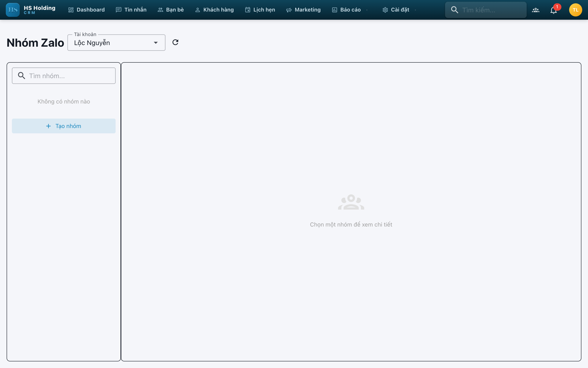Open the Tài khoản account dropdown
Image resolution: width=588 pixels, height=368 pixels.
coord(116,43)
